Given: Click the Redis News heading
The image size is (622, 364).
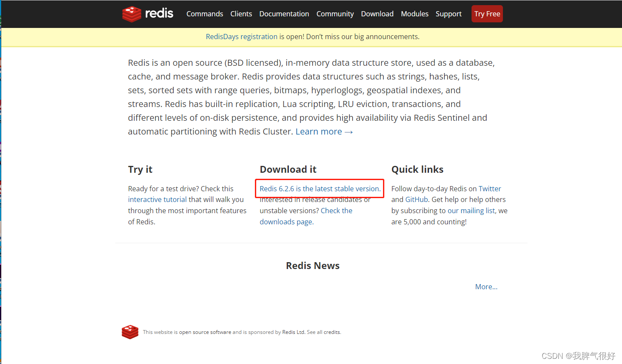Looking at the screenshot, I should coord(313,266).
